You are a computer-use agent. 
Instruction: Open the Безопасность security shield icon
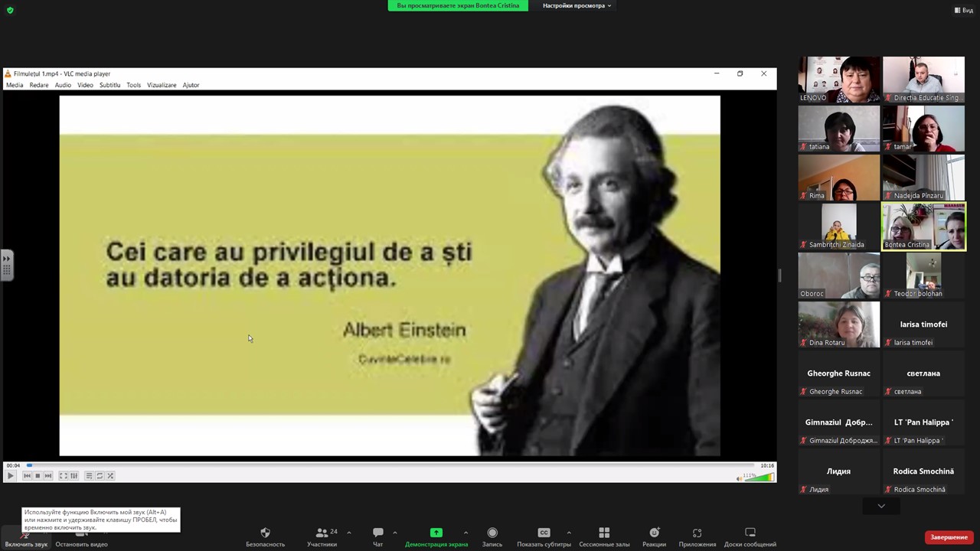point(265,533)
